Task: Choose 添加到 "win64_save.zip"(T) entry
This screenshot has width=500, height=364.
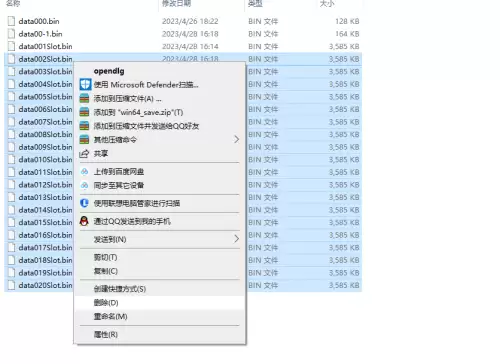Action: tap(160, 112)
